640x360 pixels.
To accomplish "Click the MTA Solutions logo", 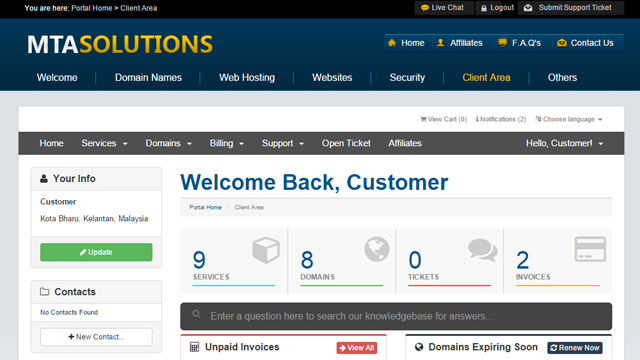I will point(120,44).
